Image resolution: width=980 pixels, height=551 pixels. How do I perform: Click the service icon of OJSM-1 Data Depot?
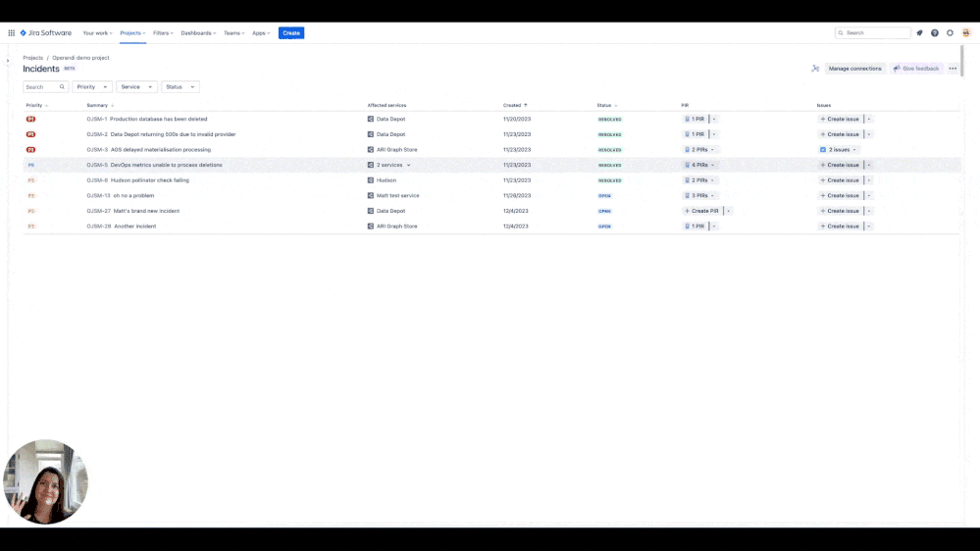coord(371,119)
